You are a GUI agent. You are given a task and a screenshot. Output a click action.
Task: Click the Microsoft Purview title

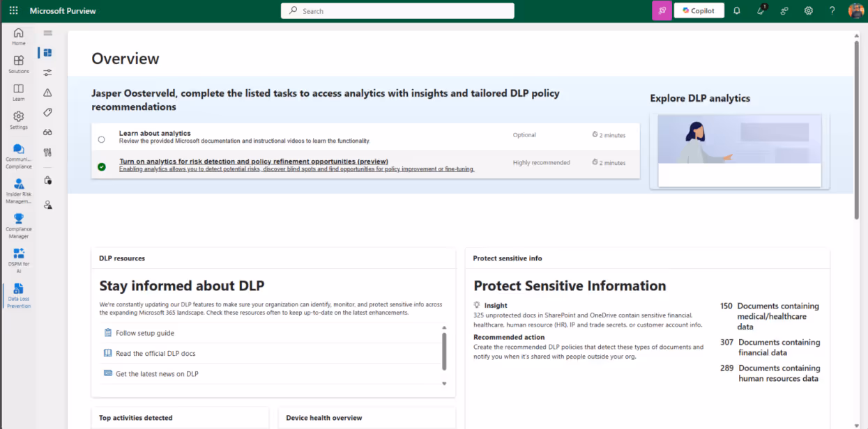coord(63,11)
